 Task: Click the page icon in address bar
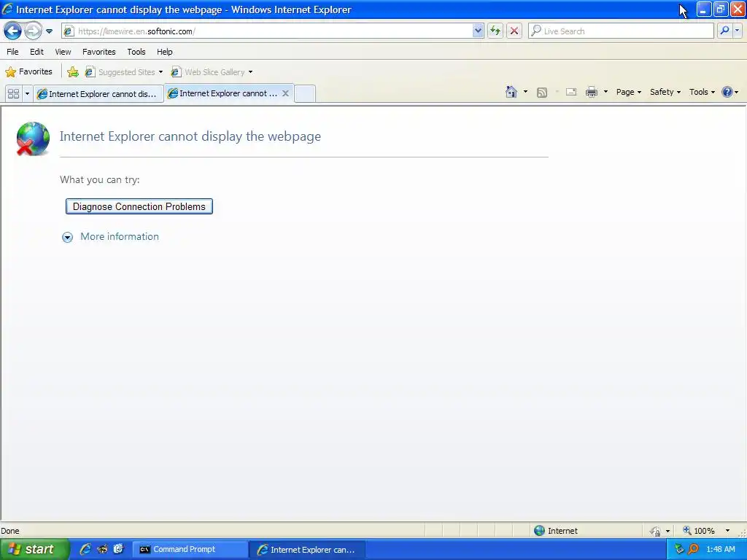69,31
